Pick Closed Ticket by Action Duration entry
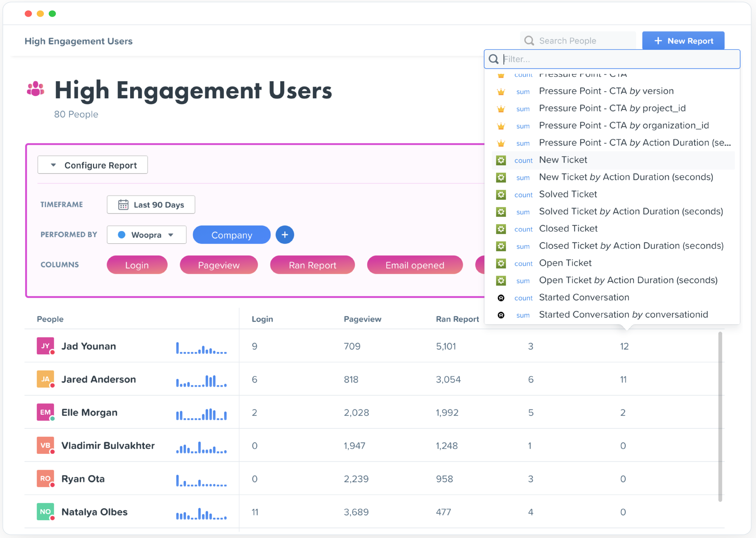 613,247
